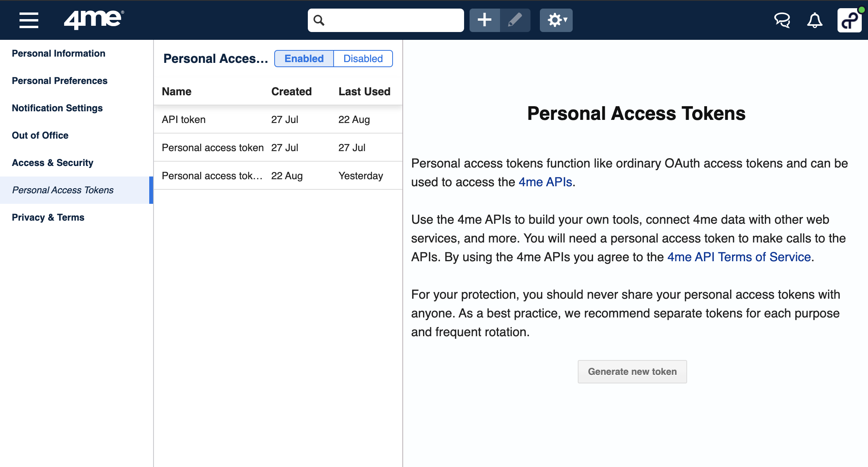Click the pencil edit icon
Image resolution: width=868 pixels, height=467 pixels.
tap(515, 20)
